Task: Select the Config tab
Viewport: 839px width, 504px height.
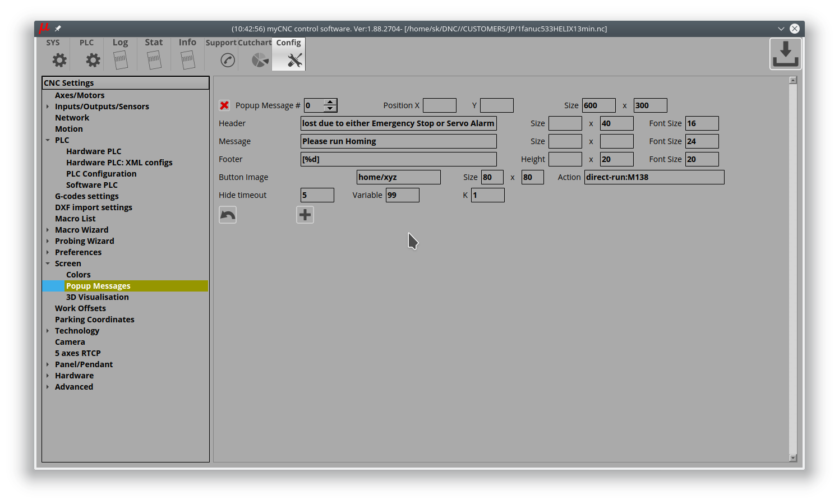Action: [x=289, y=54]
